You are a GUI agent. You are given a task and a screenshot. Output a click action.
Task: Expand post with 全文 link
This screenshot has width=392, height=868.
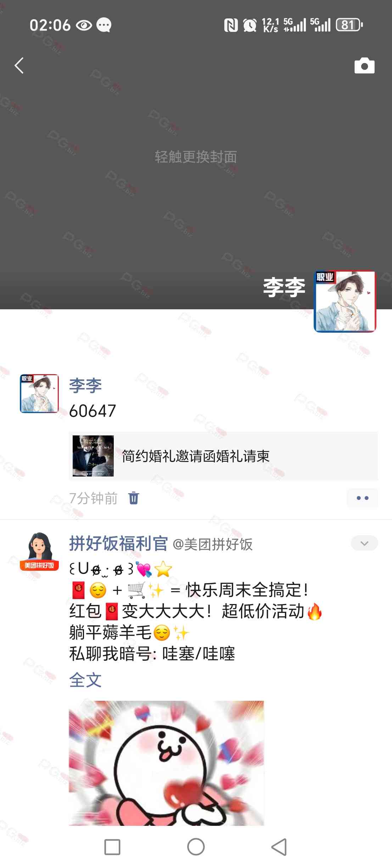click(x=85, y=680)
